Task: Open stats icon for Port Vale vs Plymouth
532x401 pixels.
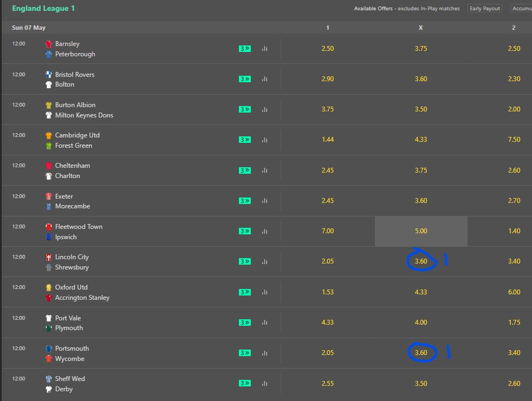Action: point(264,323)
